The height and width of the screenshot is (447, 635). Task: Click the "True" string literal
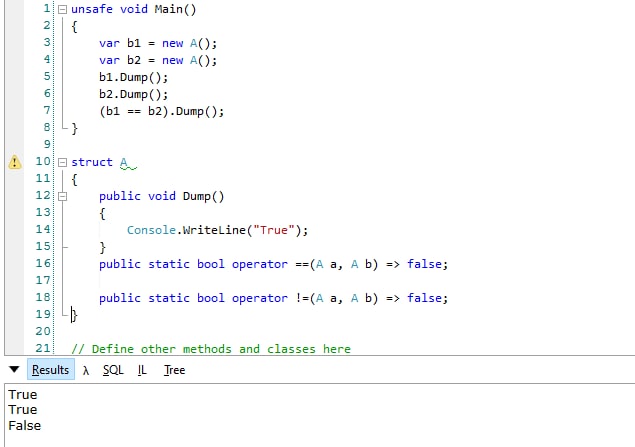pyautogui.click(x=274, y=230)
